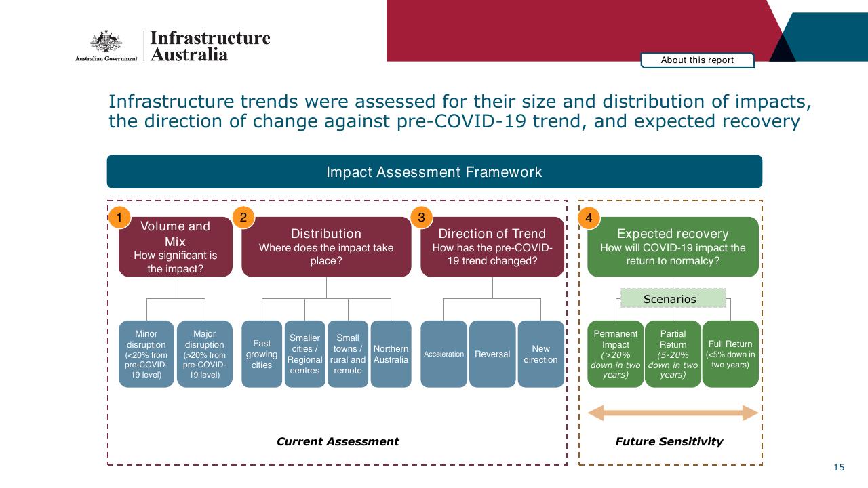Click the "Current Assessment" caption
Viewport: 868px width, 488px height.
coord(338,441)
